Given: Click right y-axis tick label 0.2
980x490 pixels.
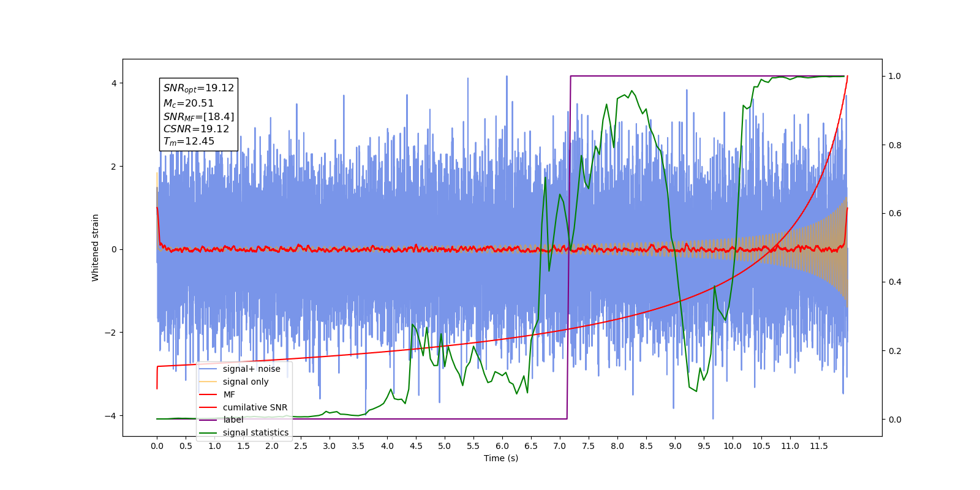Looking at the screenshot, I should point(895,351).
